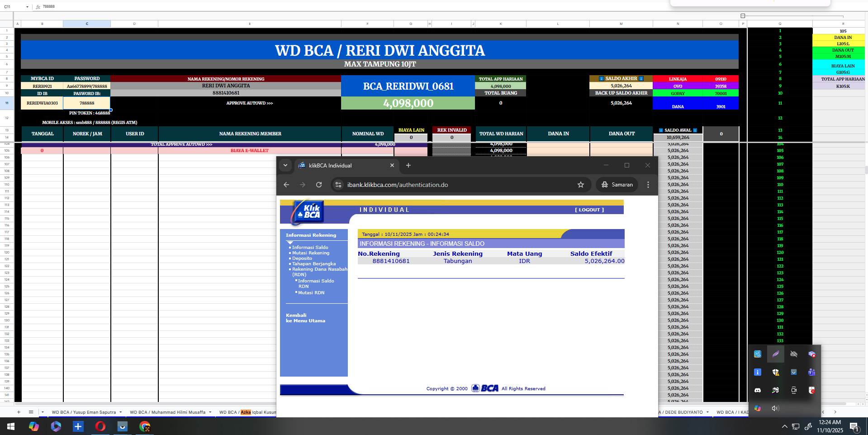The height and width of the screenshot is (435, 868).
Task: Open the notification center icon
Action: [854, 426]
